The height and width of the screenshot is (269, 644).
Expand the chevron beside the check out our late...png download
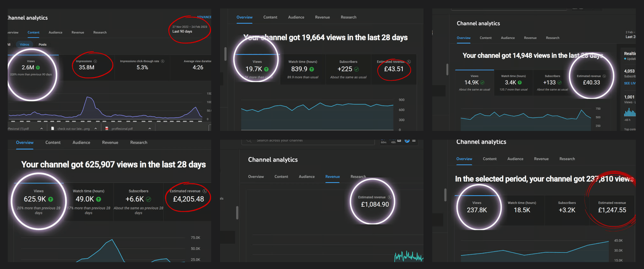(95, 128)
